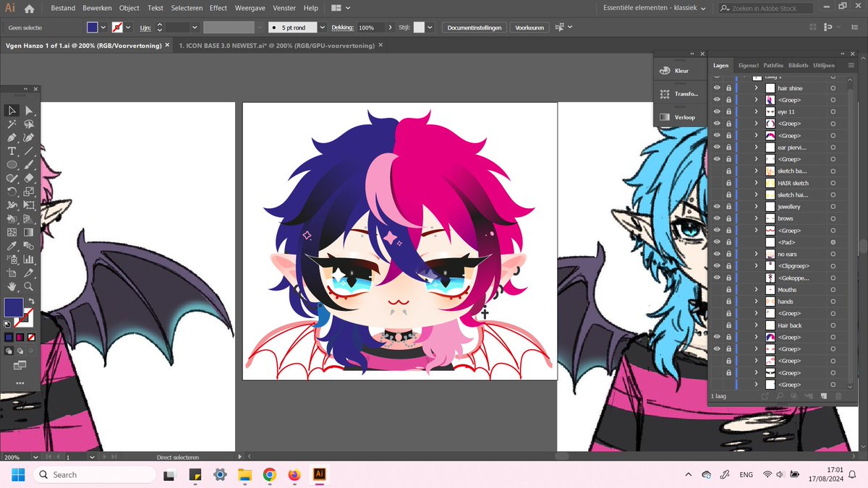868x488 pixels.
Task: Select the Paintbrush tool
Action: coord(29,165)
